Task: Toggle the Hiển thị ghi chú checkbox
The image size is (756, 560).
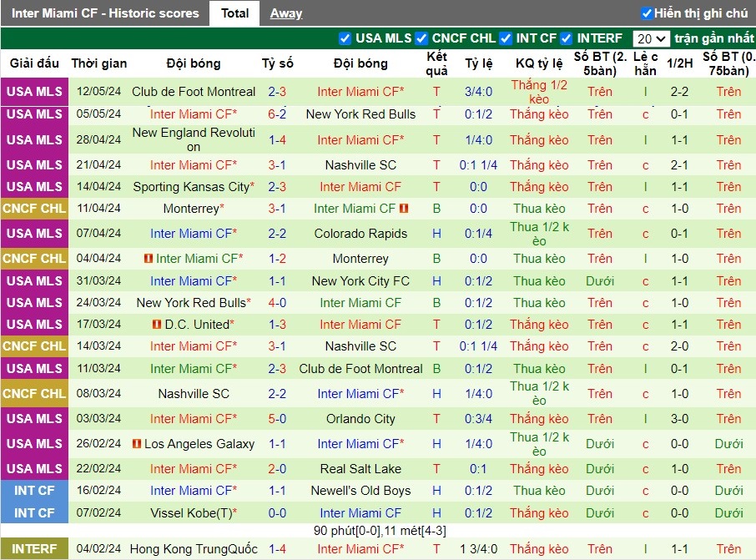Action: (647, 13)
